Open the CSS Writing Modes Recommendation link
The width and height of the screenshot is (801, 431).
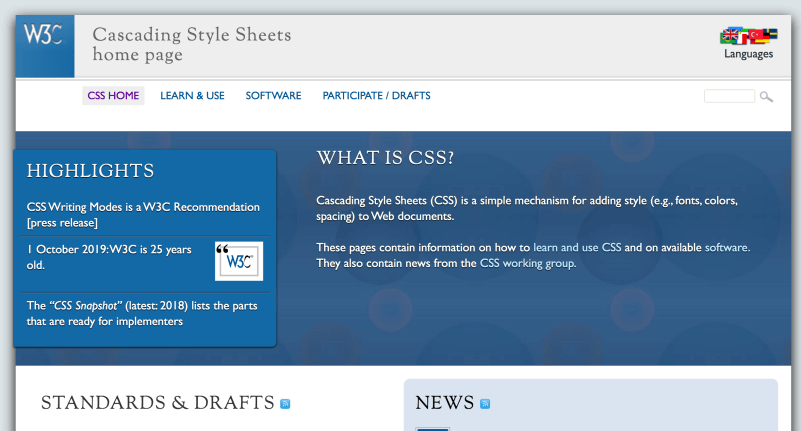coord(143,207)
